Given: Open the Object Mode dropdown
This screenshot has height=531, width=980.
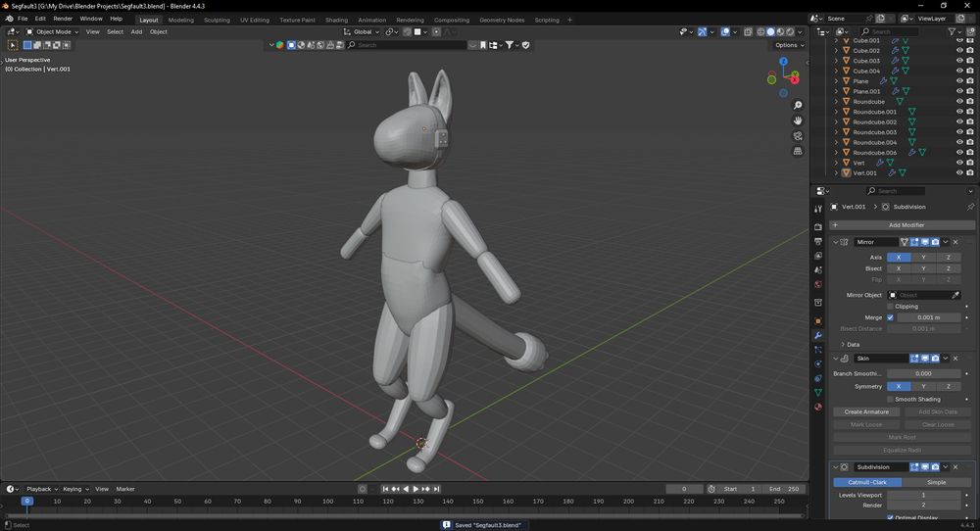Looking at the screenshot, I should tap(54, 31).
